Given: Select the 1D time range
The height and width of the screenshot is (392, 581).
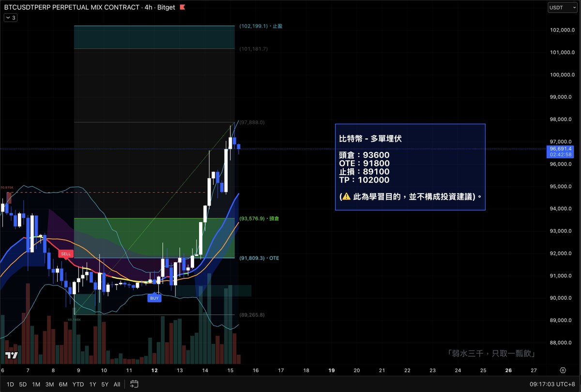Looking at the screenshot, I should (x=10, y=384).
